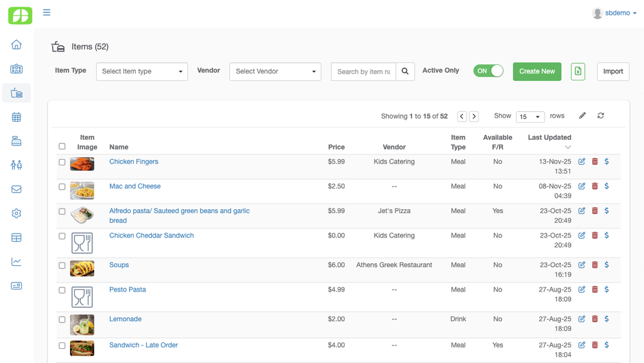Click the Jet's Pizza vendor cell
This screenshot has height=363, width=644.
(394, 211)
